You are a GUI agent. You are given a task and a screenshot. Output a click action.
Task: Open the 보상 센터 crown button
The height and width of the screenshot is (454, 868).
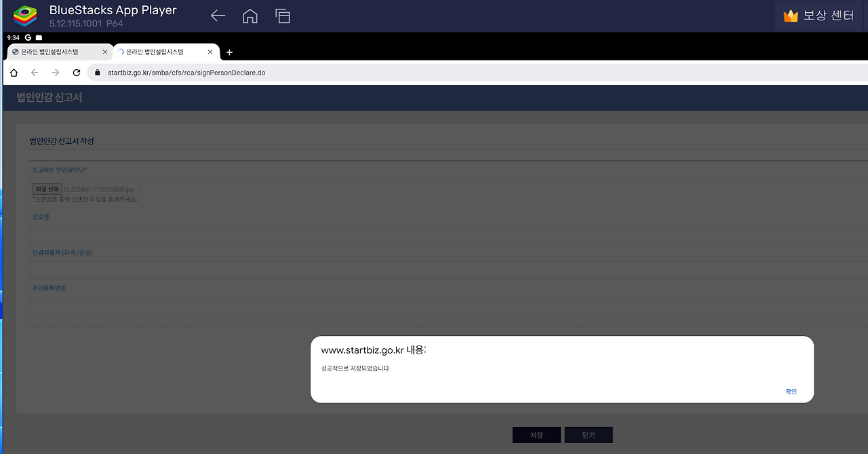click(x=818, y=16)
